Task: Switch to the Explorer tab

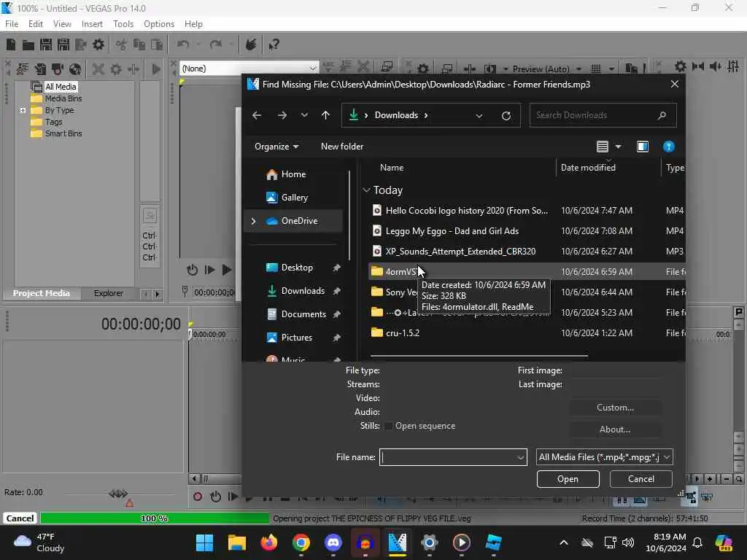Action: pyautogui.click(x=108, y=293)
